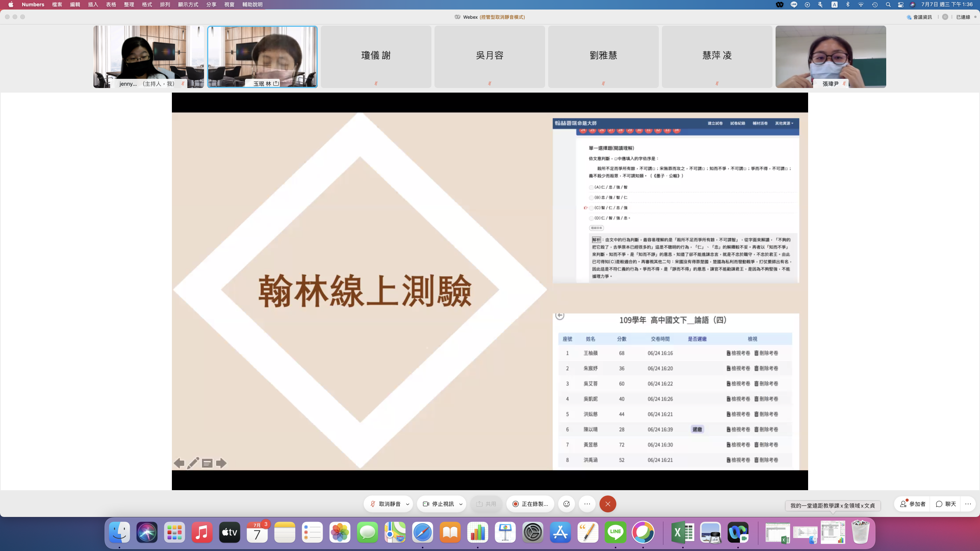Select 張瑋尹 video thumbnail

830,57
